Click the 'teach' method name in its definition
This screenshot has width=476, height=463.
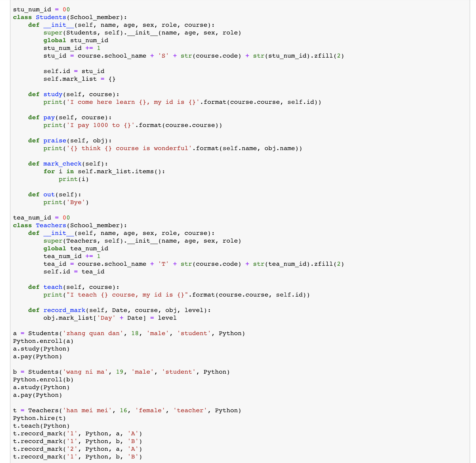(x=53, y=287)
